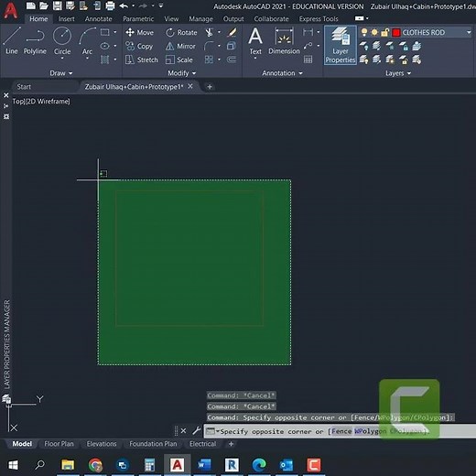Click the Multileader icon
Viewport: 476px width, 476px height.
[x=308, y=46]
